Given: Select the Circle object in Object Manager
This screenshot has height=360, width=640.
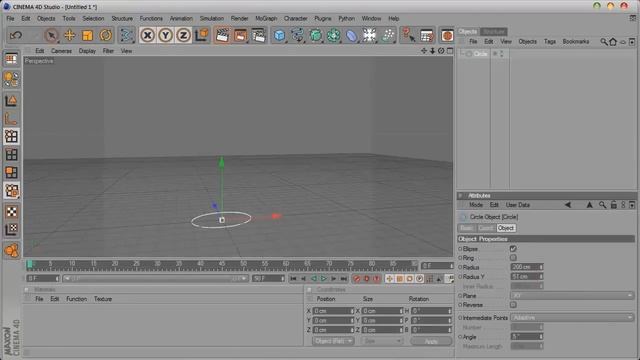Looking at the screenshot, I should pyautogui.click(x=480, y=54).
